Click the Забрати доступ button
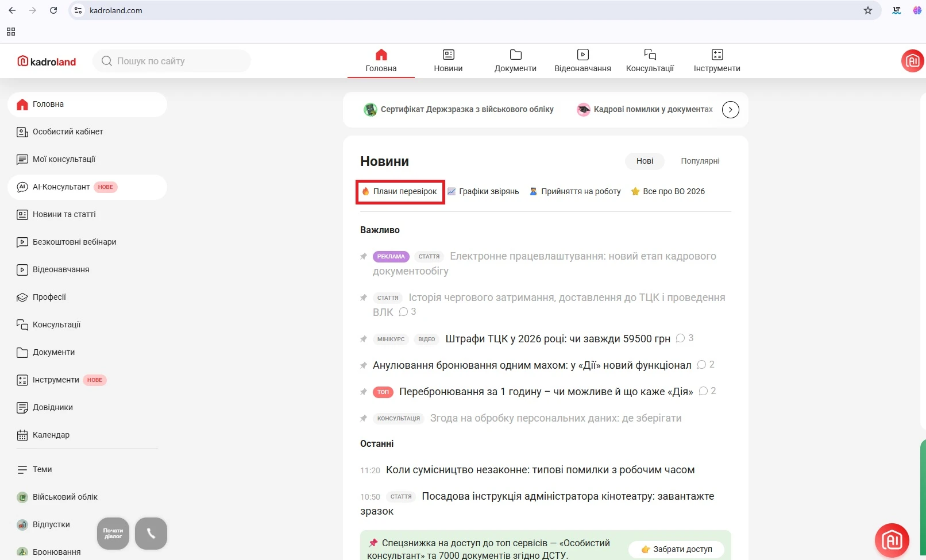The width and height of the screenshot is (926, 560). 676,550
